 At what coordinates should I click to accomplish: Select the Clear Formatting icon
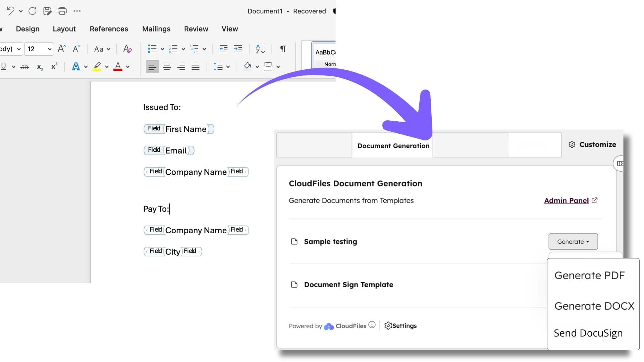coord(127,49)
